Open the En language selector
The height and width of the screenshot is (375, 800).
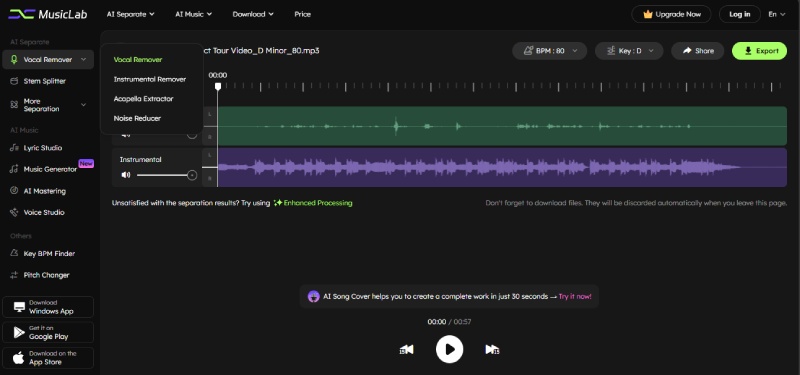[x=776, y=14]
